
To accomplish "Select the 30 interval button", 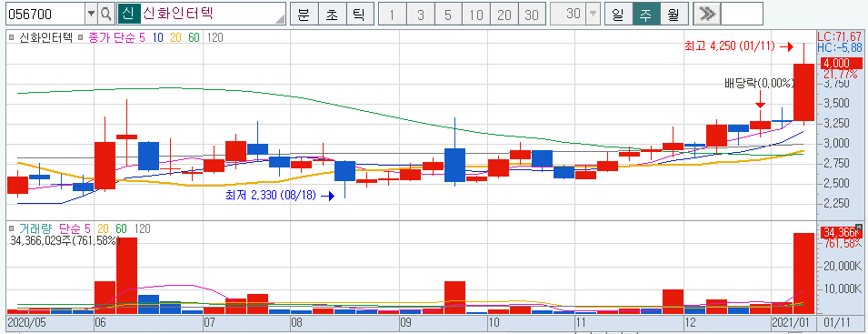I will pos(531,15).
